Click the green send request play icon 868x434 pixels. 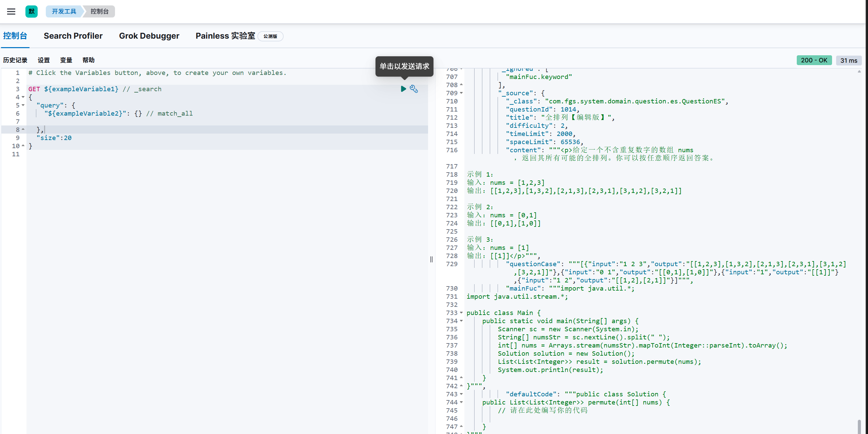pyautogui.click(x=403, y=89)
